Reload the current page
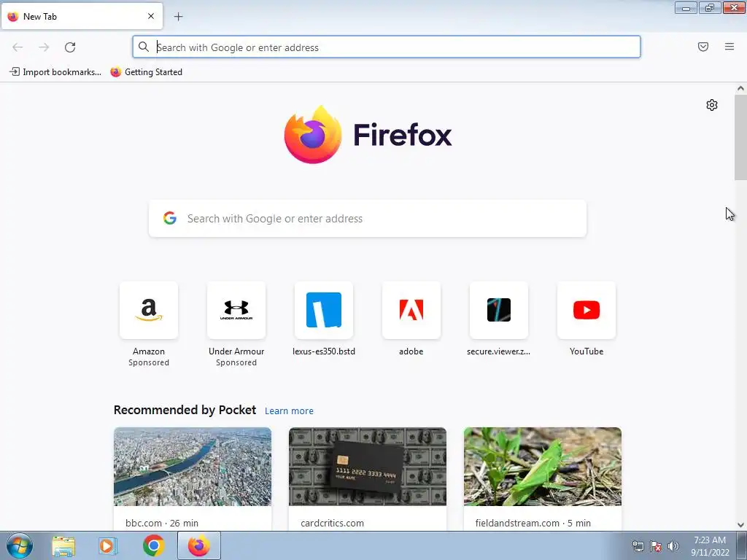The image size is (747, 560). [x=70, y=47]
